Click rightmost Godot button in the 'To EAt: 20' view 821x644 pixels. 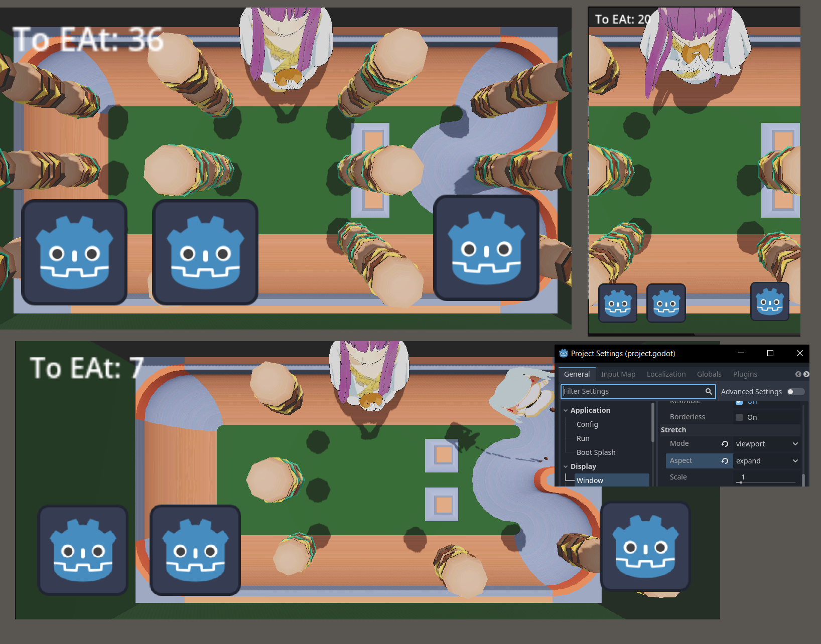tap(770, 301)
